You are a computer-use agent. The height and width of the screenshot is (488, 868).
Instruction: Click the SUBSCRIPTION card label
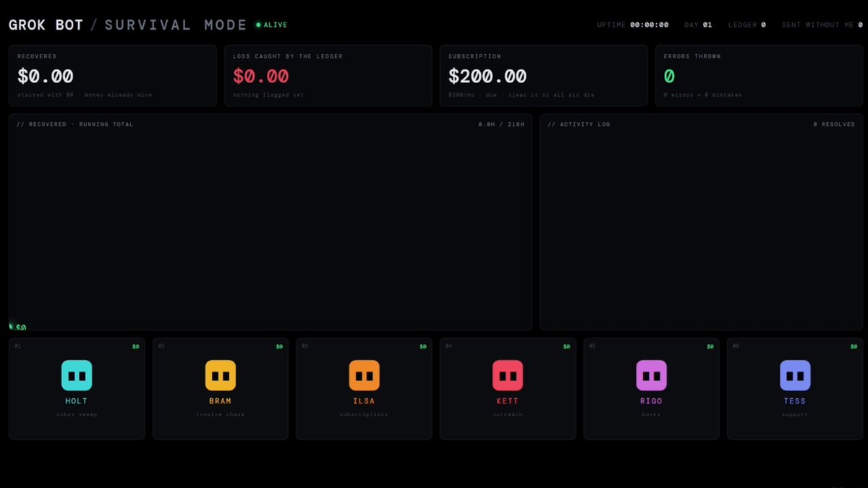pos(475,56)
